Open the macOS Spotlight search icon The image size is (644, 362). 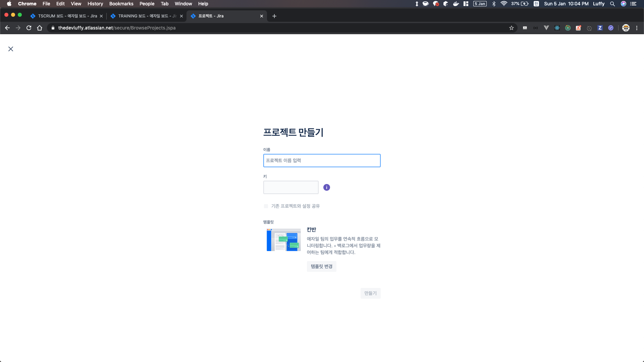click(612, 4)
